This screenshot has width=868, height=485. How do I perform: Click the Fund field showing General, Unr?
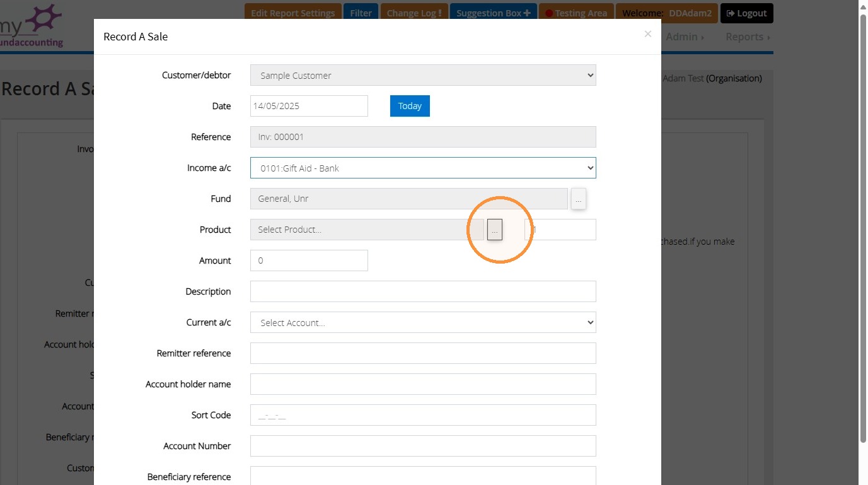pyautogui.click(x=409, y=199)
